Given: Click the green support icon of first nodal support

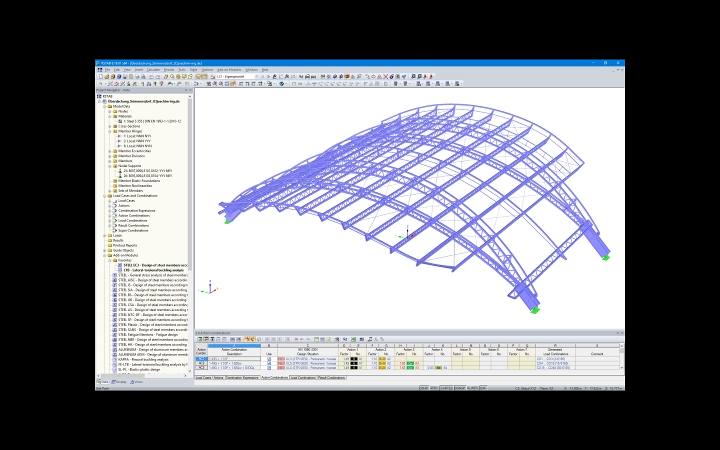Looking at the screenshot, I should coord(120,171).
